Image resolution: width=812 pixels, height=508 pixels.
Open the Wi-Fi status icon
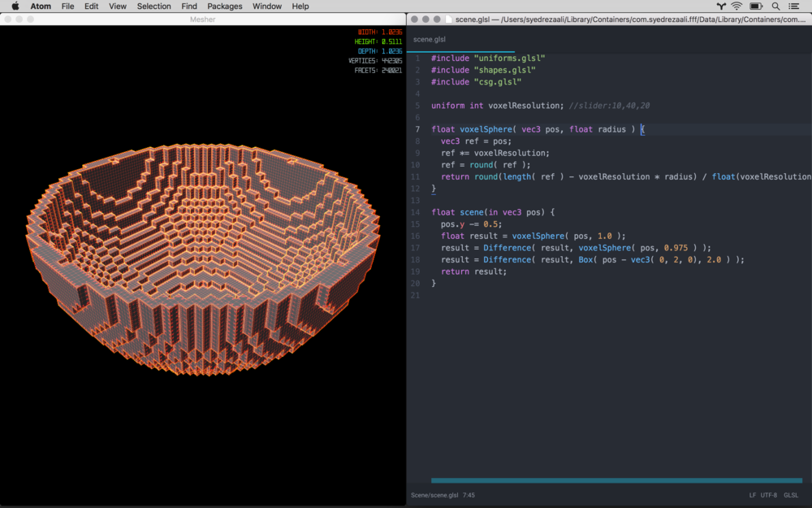pyautogui.click(x=736, y=7)
